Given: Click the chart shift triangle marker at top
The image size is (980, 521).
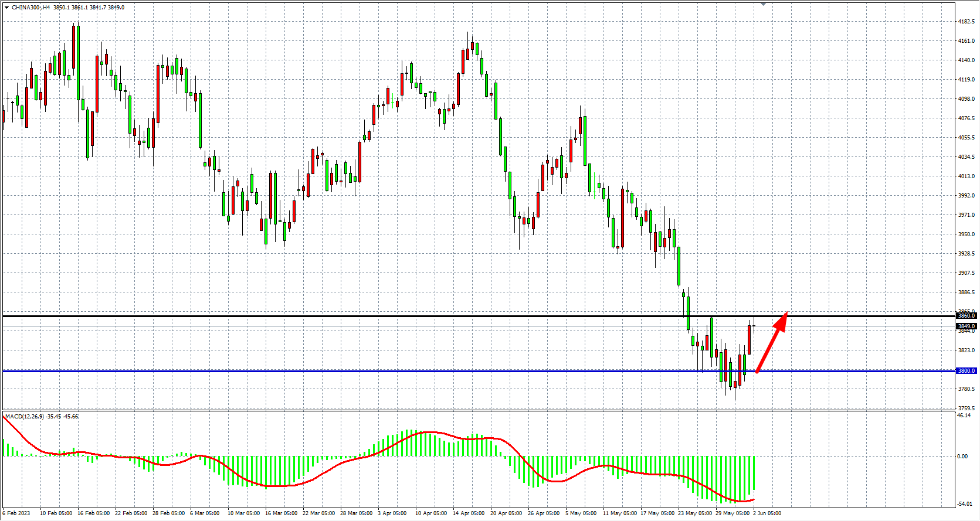Looking at the screenshot, I should click(x=763, y=4).
